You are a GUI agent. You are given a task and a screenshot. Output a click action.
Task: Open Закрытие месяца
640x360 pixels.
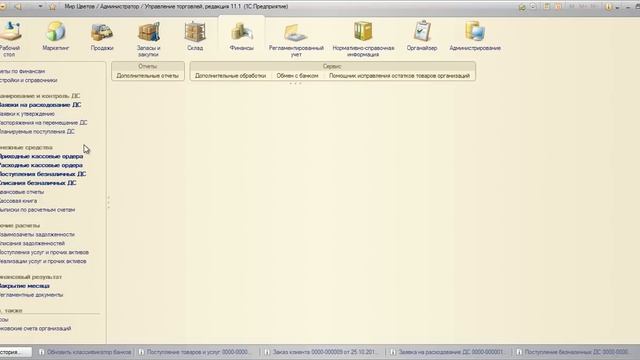(24, 286)
